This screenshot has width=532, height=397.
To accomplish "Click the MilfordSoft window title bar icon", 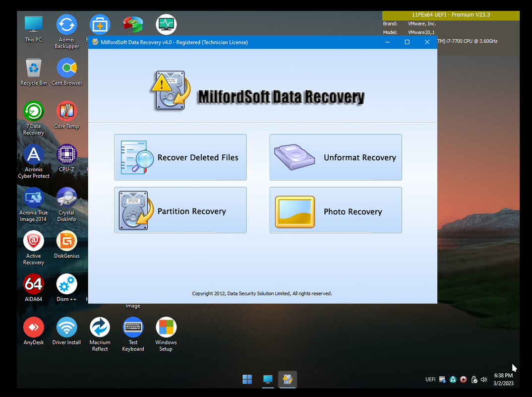I will click(x=95, y=42).
